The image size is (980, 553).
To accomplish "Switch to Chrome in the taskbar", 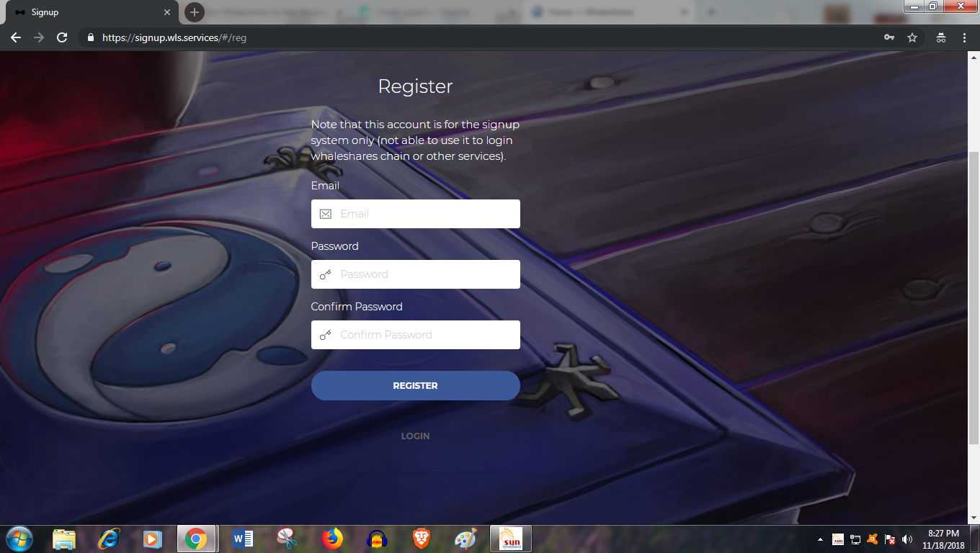I will point(196,539).
